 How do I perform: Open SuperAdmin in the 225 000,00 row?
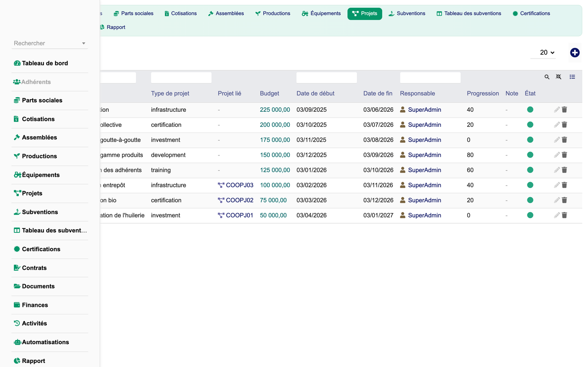pos(421,110)
